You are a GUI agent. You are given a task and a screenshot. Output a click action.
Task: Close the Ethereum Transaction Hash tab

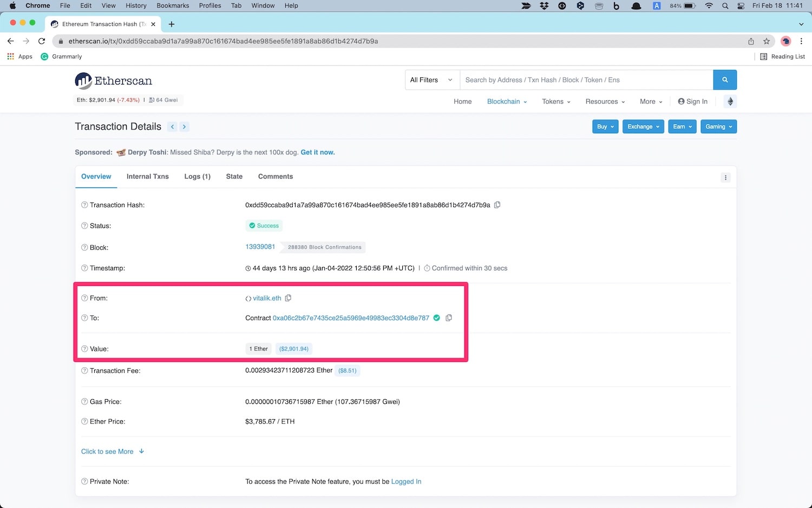tap(153, 24)
